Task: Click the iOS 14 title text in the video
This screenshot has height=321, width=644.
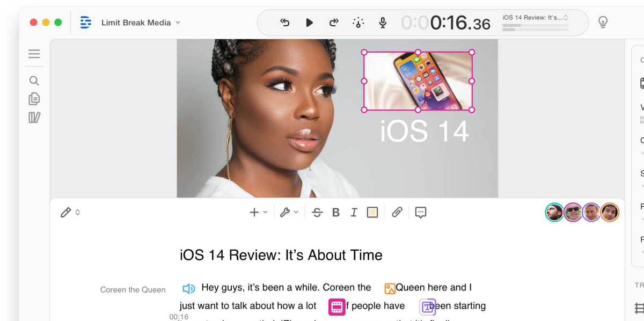Action: (x=425, y=131)
